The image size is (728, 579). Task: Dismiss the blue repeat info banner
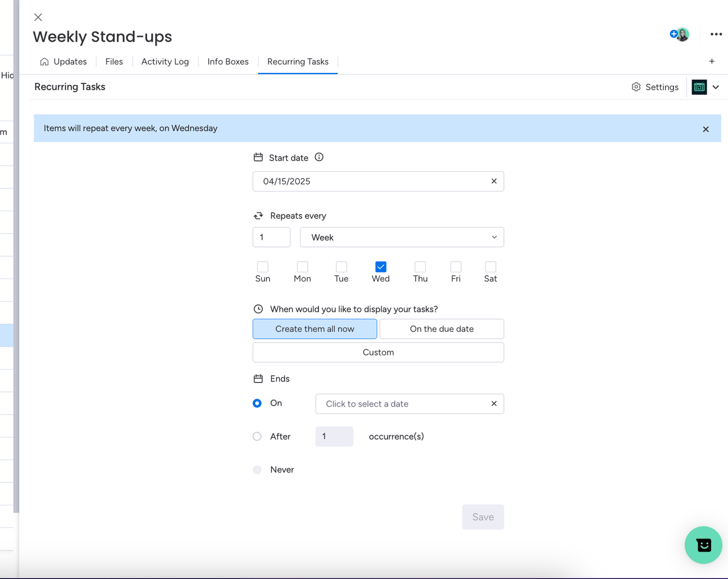click(x=706, y=129)
